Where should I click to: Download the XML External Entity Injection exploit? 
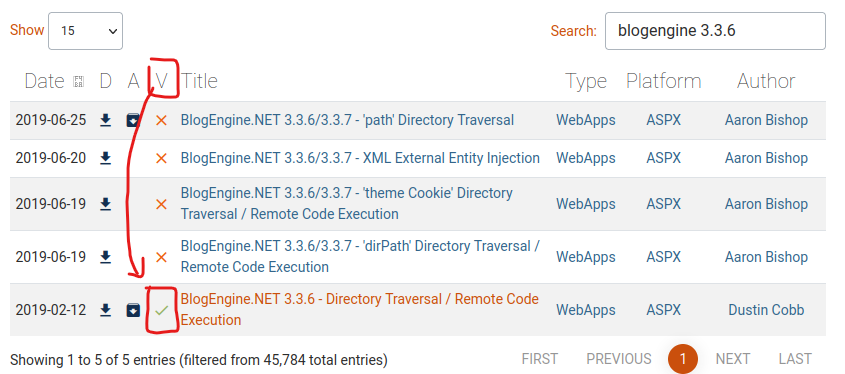click(x=106, y=158)
